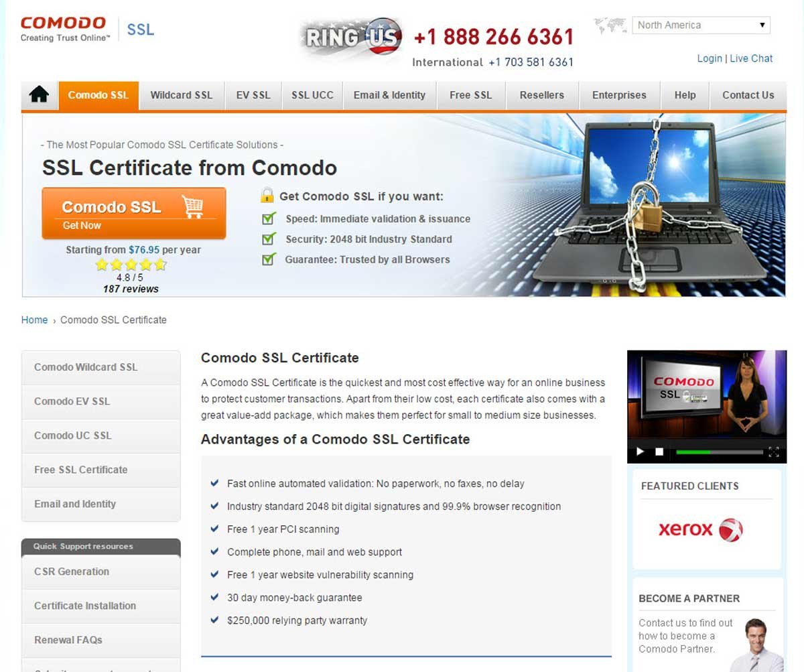The image size is (804, 672).
Task: Click the shopping cart icon on Comodo SSL button
Action: click(x=193, y=206)
